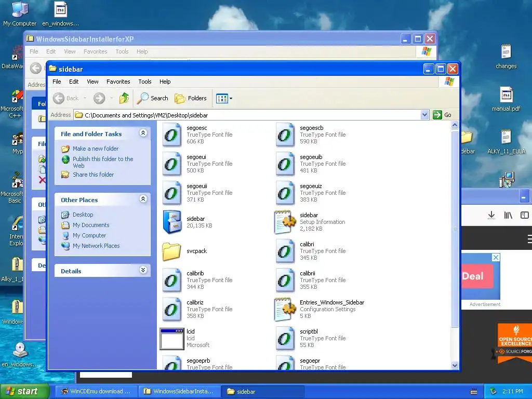Click the file list scroll down arrow
The height and width of the screenshot is (399, 532).
point(455,365)
